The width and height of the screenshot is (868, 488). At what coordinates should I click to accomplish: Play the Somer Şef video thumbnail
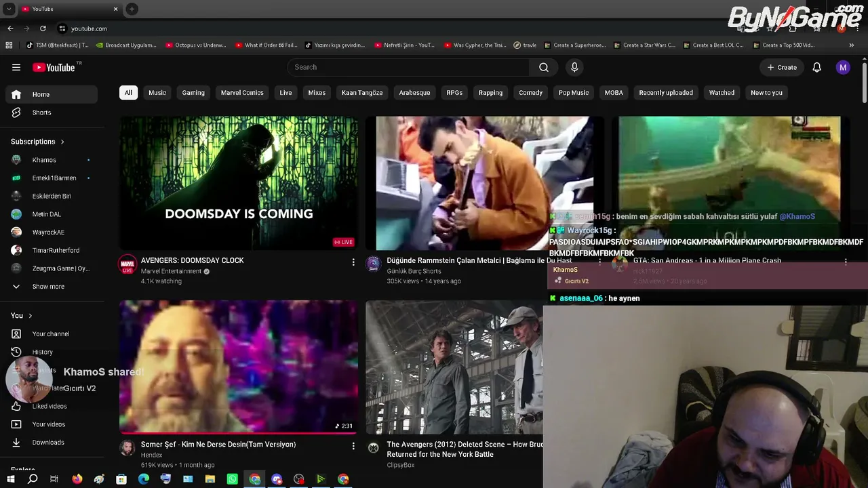click(x=239, y=366)
